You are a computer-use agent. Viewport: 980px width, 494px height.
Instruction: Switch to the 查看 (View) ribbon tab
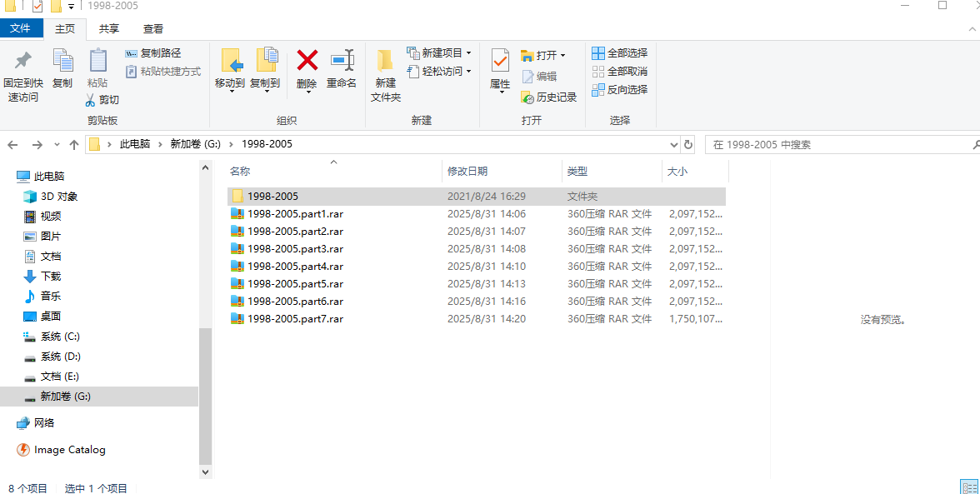click(x=153, y=28)
